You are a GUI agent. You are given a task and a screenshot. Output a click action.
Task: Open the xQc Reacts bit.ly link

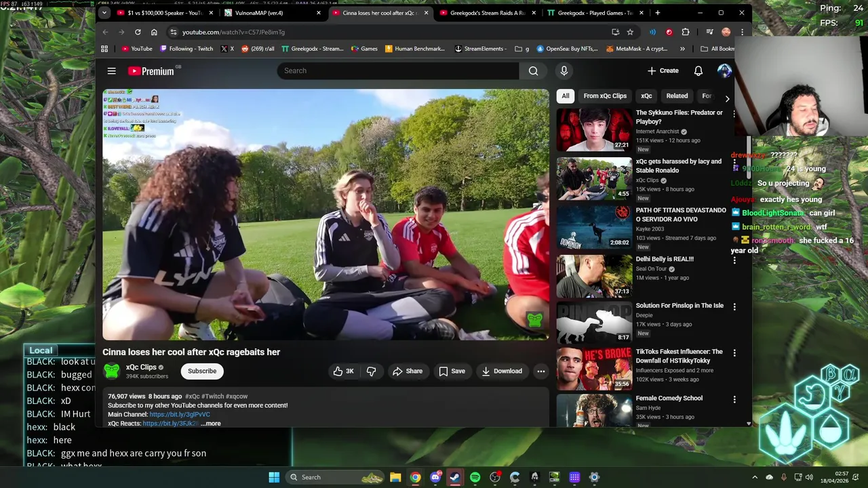(170, 424)
